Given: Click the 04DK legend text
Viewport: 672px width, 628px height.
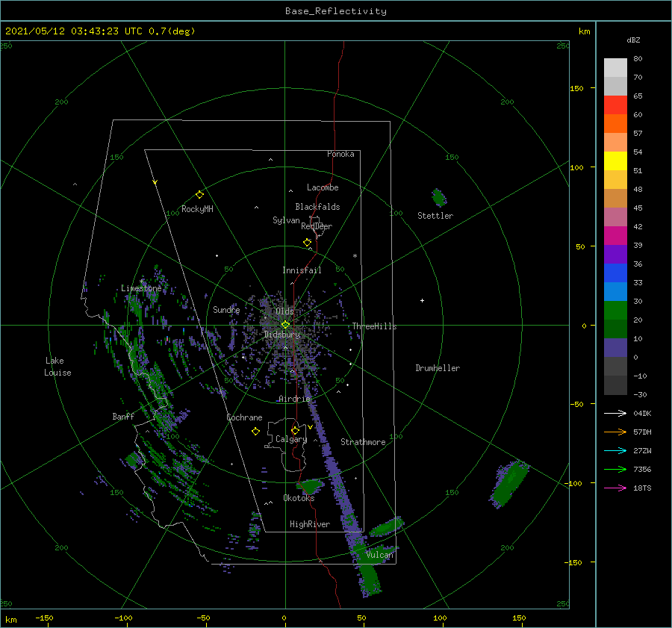Looking at the screenshot, I should click(x=642, y=413).
